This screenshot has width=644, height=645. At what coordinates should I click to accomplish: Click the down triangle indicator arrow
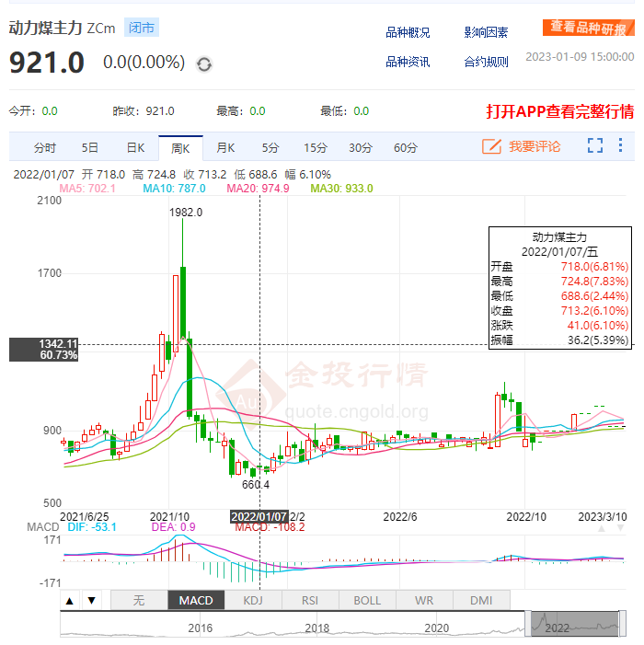pyautogui.click(x=92, y=601)
